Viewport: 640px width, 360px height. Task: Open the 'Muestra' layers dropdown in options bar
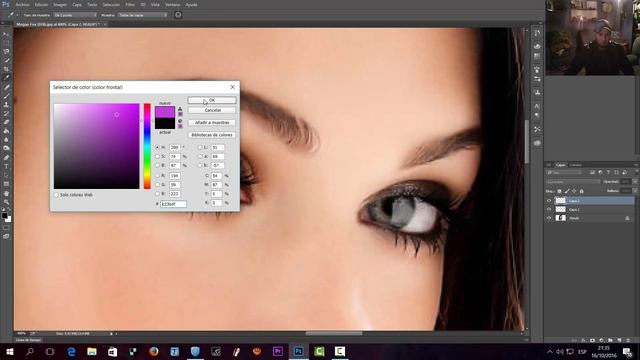point(143,15)
